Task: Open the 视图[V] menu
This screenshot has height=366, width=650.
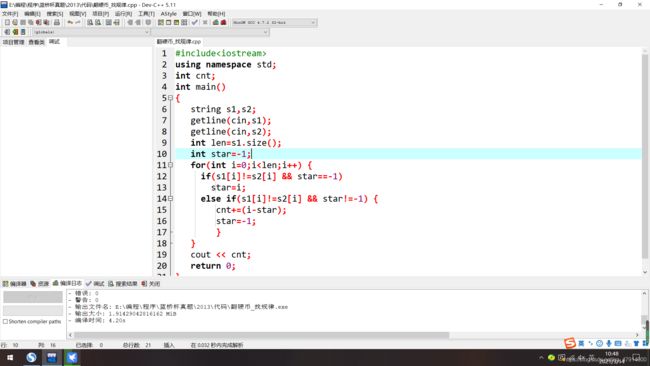Action: 78,14
